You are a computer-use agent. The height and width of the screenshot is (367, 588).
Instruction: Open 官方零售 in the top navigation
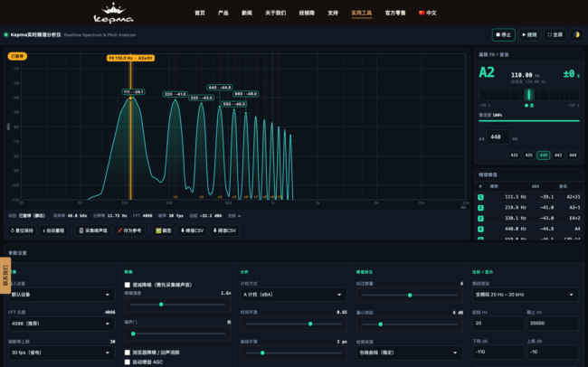point(395,13)
